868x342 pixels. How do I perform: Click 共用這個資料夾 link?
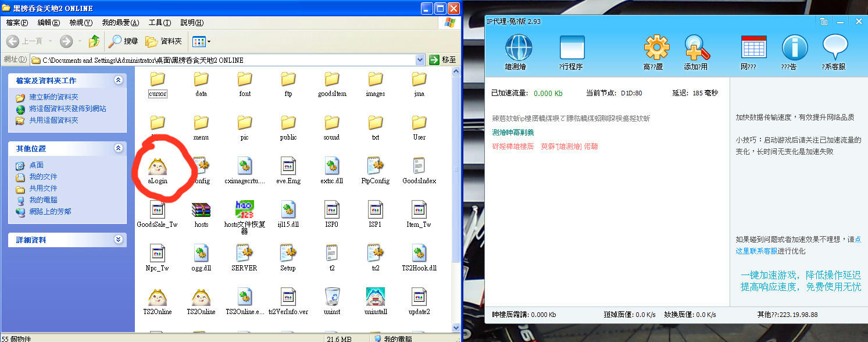point(53,120)
